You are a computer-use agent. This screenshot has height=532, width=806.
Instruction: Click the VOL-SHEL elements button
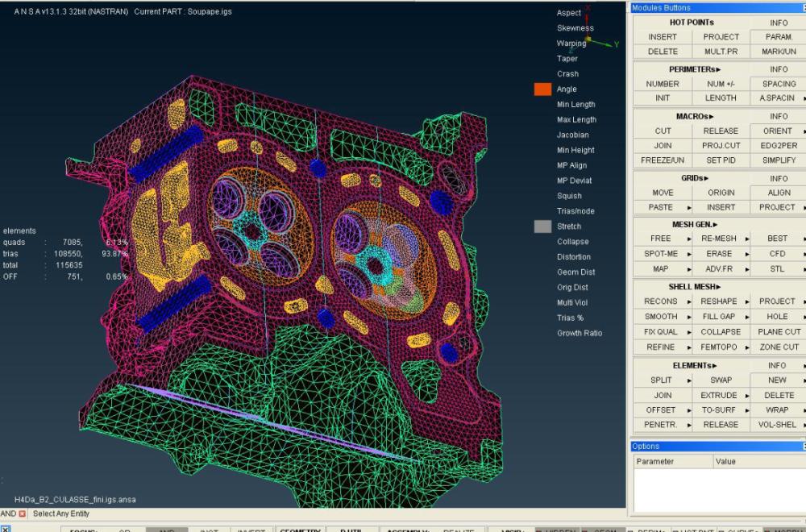point(776,425)
